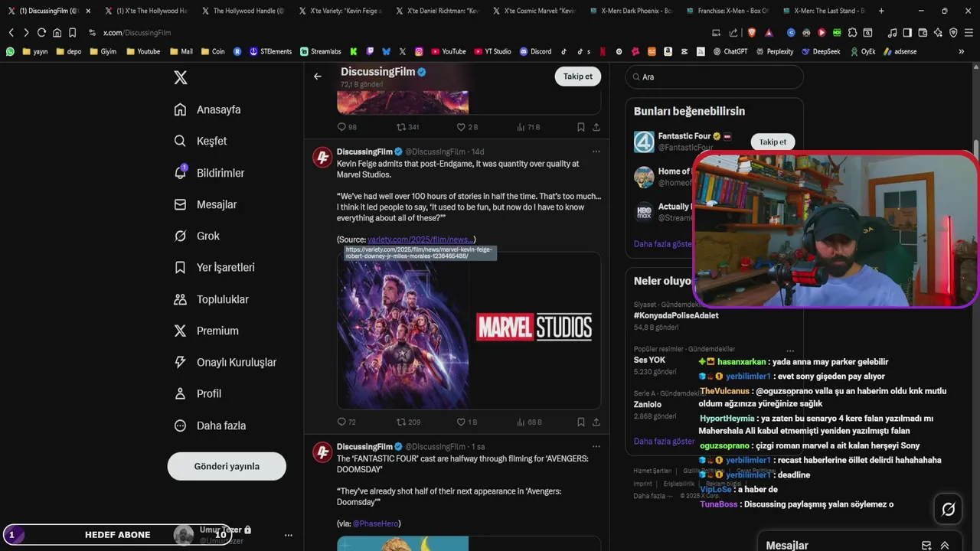980x551 pixels.
Task: Open a new browser tab
Action: 881,11
